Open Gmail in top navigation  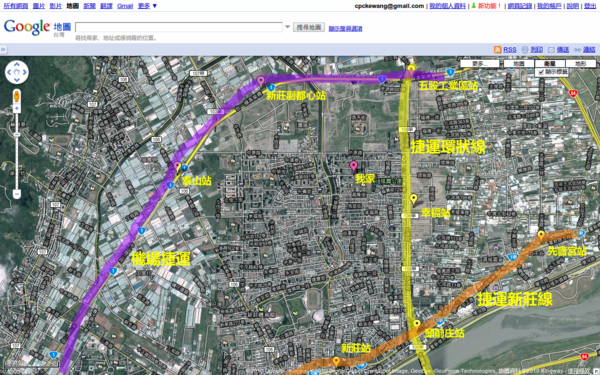[125, 6]
